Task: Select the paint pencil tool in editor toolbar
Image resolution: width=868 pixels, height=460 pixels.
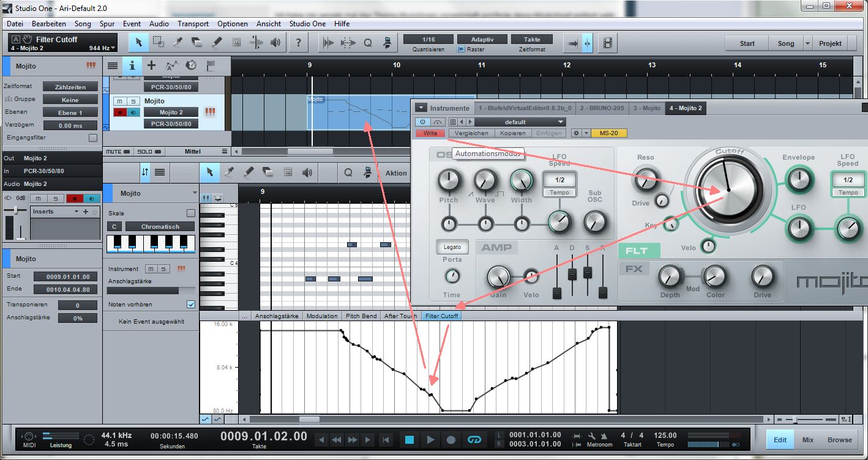Action: [248, 172]
